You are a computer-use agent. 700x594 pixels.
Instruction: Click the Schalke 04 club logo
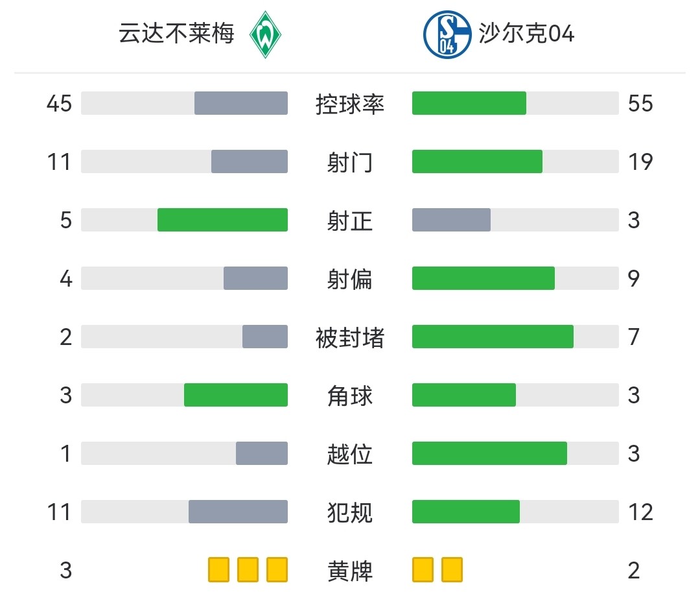(x=447, y=34)
